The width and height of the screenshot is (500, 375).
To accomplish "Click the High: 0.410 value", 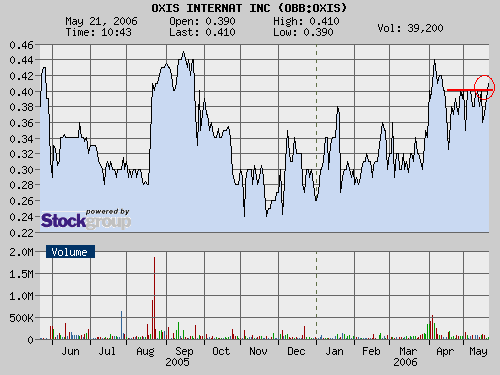I will [306, 21].
